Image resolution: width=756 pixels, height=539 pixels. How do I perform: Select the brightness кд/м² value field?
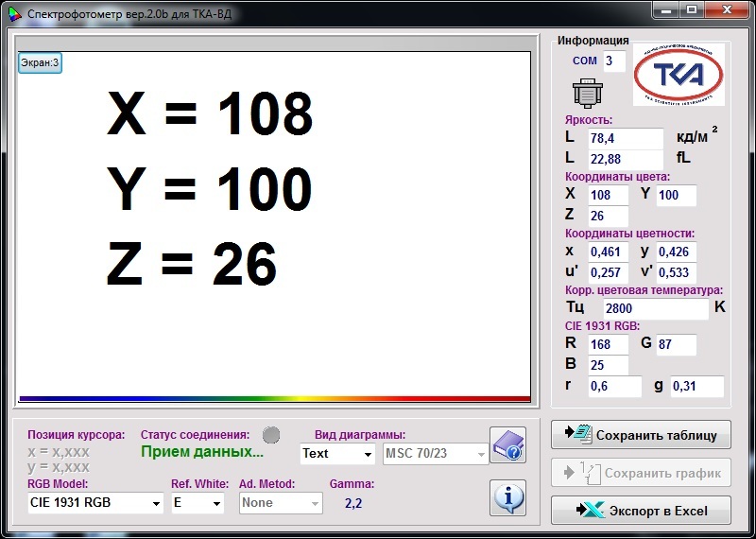625,138
